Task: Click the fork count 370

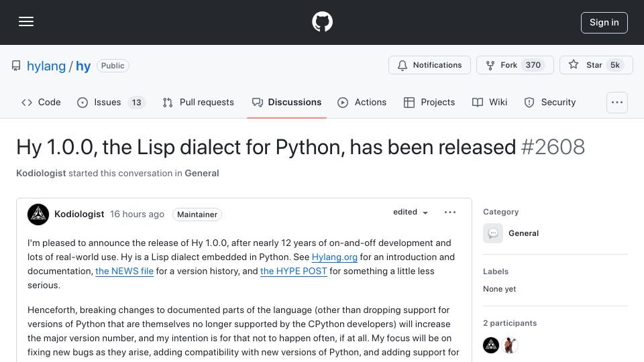Action: [x=533, y=65]
